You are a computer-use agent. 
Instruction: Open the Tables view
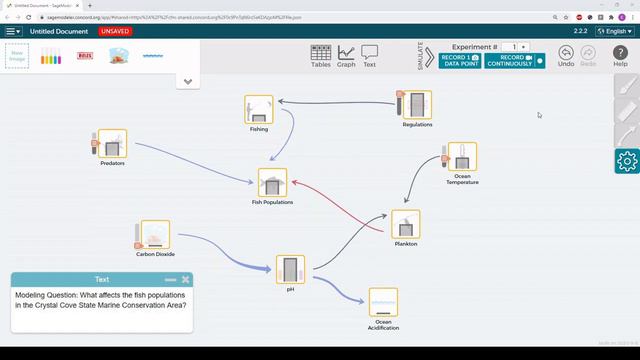click(x=320, y=56)
